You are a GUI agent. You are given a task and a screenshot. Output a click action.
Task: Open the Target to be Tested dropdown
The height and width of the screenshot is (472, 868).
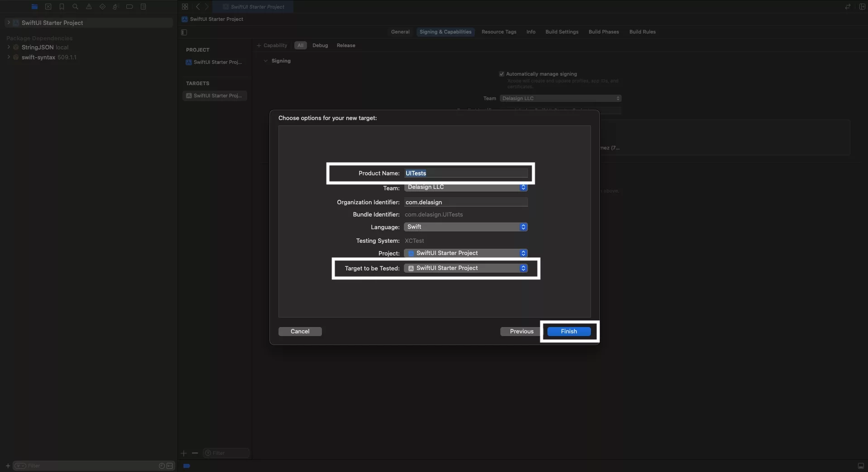tap(465, 268)
